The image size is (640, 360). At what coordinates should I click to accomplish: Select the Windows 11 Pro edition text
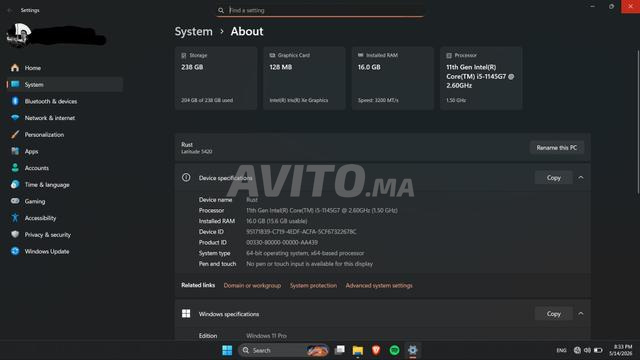pyautogui.click(x=266, y=336)
